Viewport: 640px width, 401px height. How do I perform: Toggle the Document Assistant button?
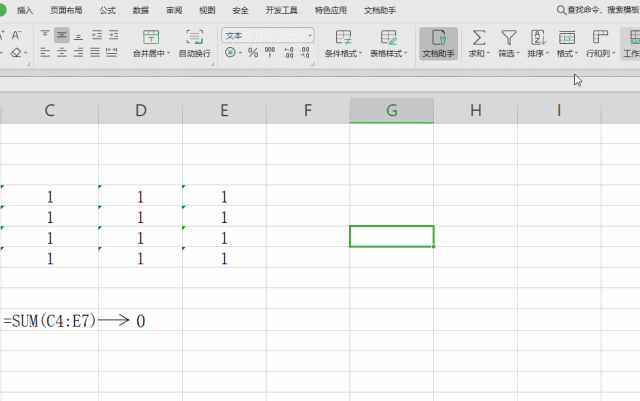pos(438,44)
